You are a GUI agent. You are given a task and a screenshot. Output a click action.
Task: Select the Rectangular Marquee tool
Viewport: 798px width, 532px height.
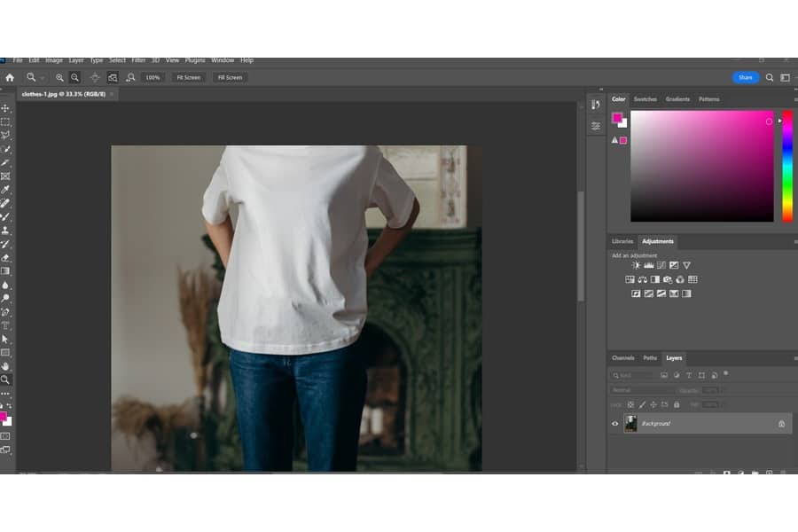[x=5, y=121]
